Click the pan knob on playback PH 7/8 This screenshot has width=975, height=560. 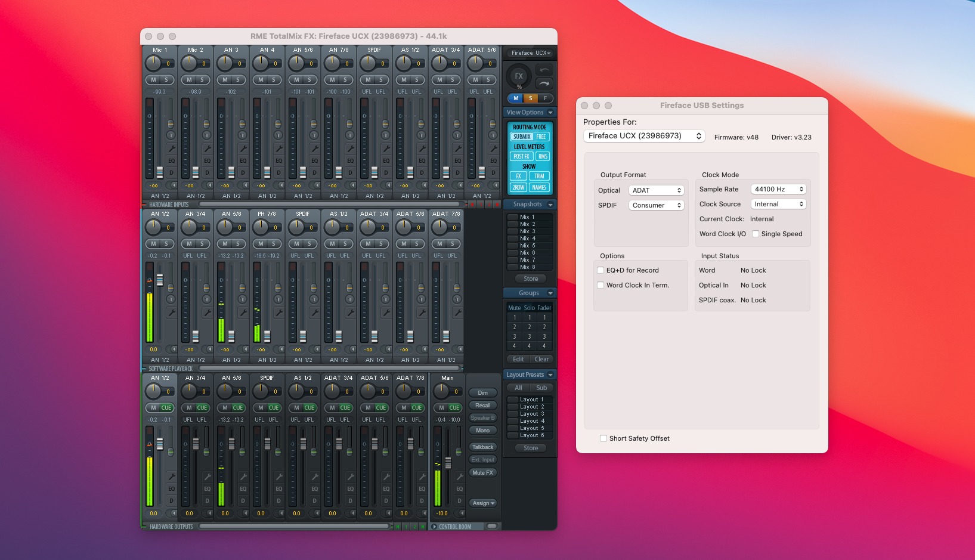click(261, 227)
